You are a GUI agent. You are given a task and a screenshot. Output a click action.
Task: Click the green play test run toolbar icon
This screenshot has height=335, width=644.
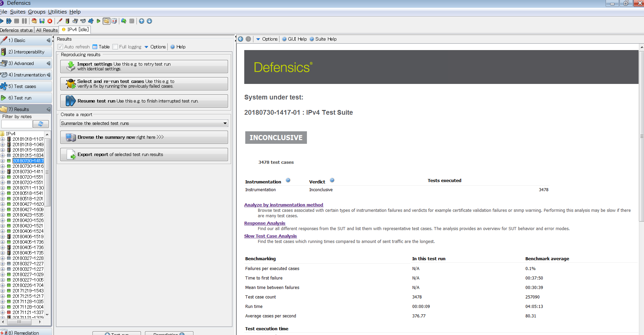pyautogui.click(x=99, y=21)
